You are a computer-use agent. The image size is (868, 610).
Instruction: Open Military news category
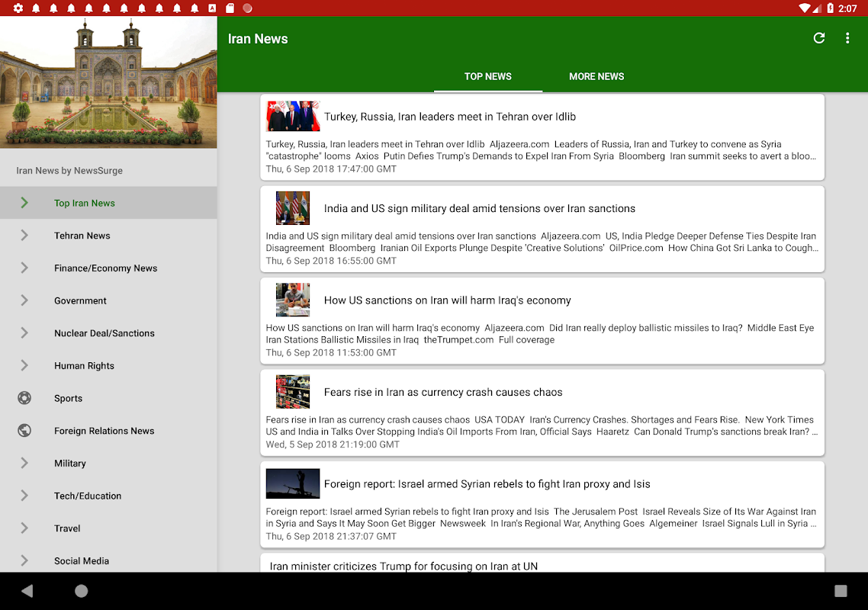point(108,464)
